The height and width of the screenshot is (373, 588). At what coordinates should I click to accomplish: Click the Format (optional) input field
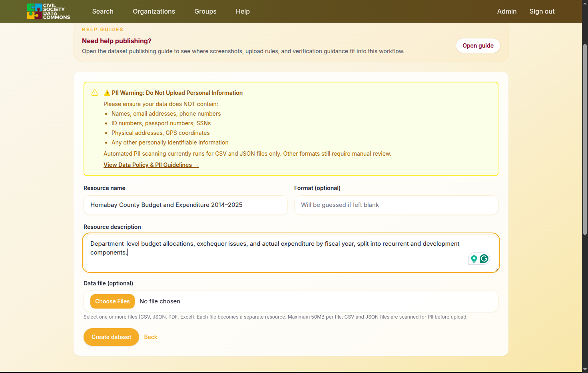click(396, 205)
